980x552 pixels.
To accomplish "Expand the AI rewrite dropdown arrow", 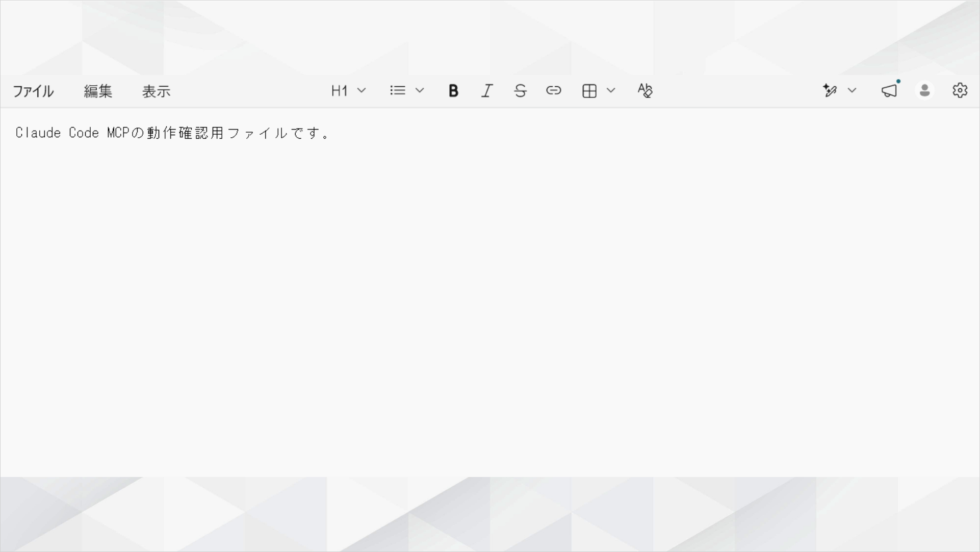I will click(x=852, y=91).
